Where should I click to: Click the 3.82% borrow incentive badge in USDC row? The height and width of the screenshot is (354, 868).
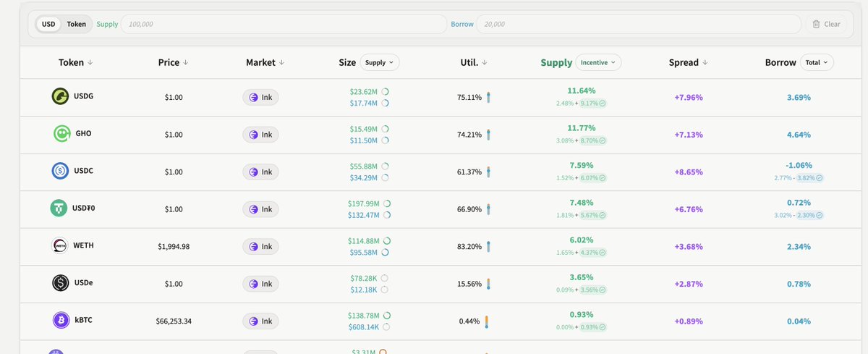pos(810,178)
